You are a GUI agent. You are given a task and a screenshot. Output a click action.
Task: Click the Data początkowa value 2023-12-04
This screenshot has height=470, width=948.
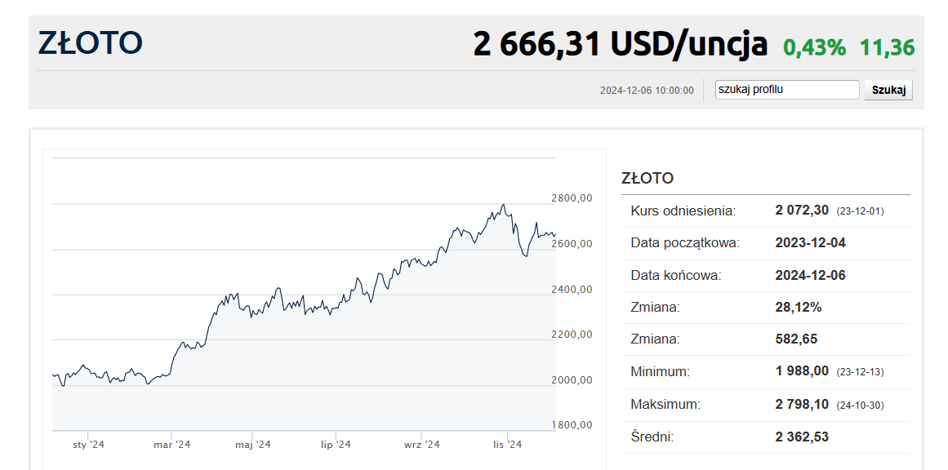pyautogui.click(x=810, y=243)
